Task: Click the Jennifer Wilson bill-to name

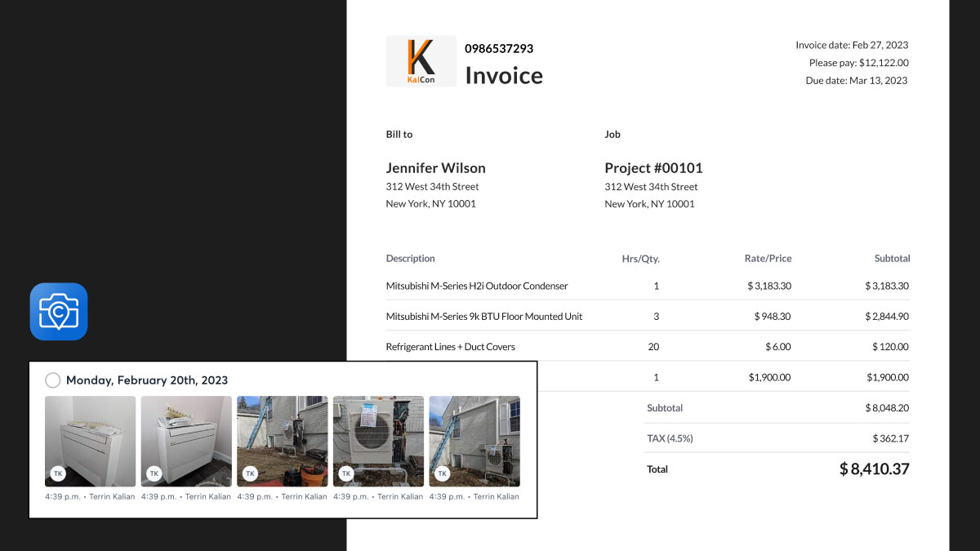Action: pos(435,168)
